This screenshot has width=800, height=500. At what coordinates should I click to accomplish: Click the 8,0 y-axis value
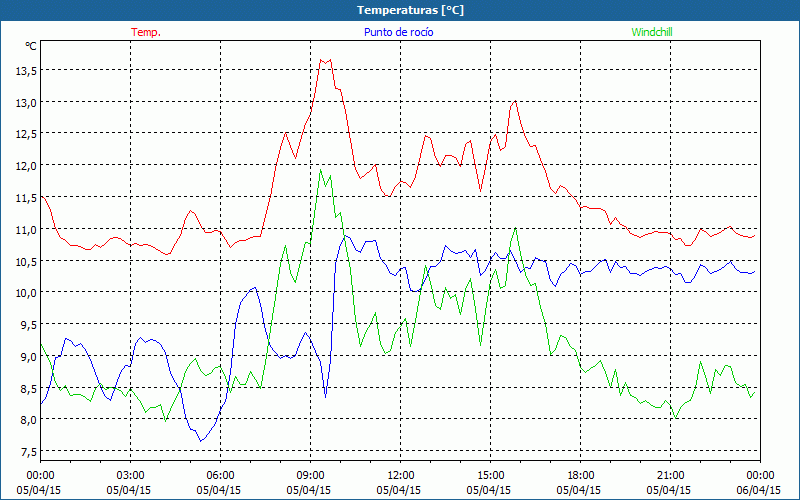pyautogui.click(x=29, y=420)
